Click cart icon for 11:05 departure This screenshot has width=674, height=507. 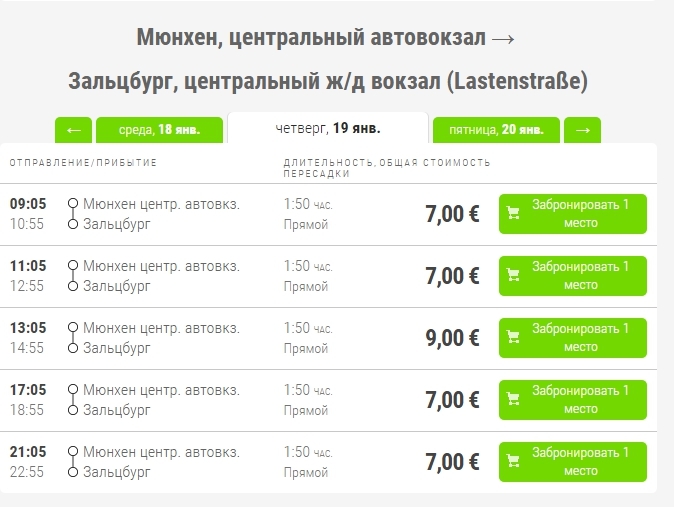coord(513,275)
